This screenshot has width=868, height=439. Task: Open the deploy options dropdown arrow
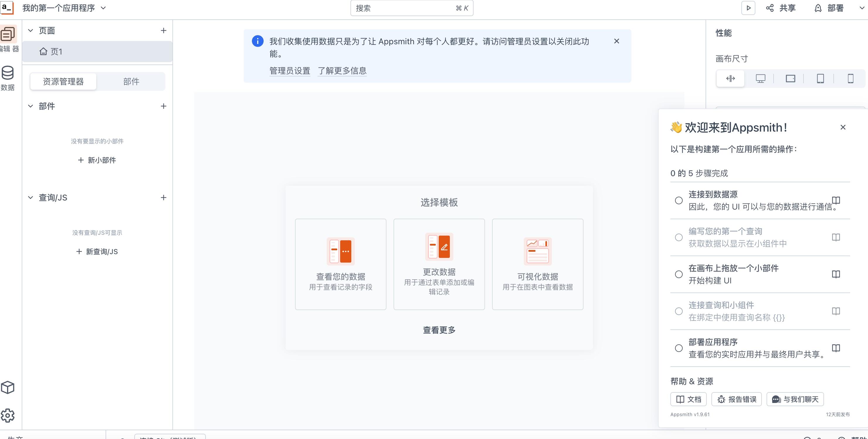click(x=862, y=8)
